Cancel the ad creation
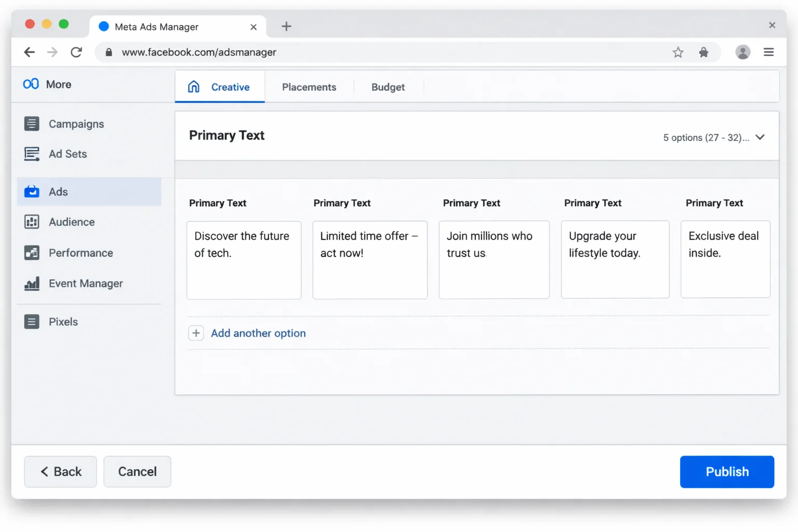798x532 pixels. click(137, 472)
